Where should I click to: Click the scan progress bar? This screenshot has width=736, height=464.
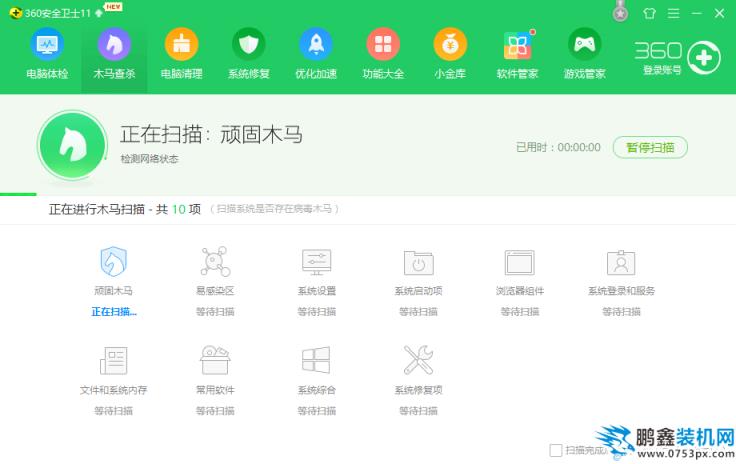click(x=368, y=194)
